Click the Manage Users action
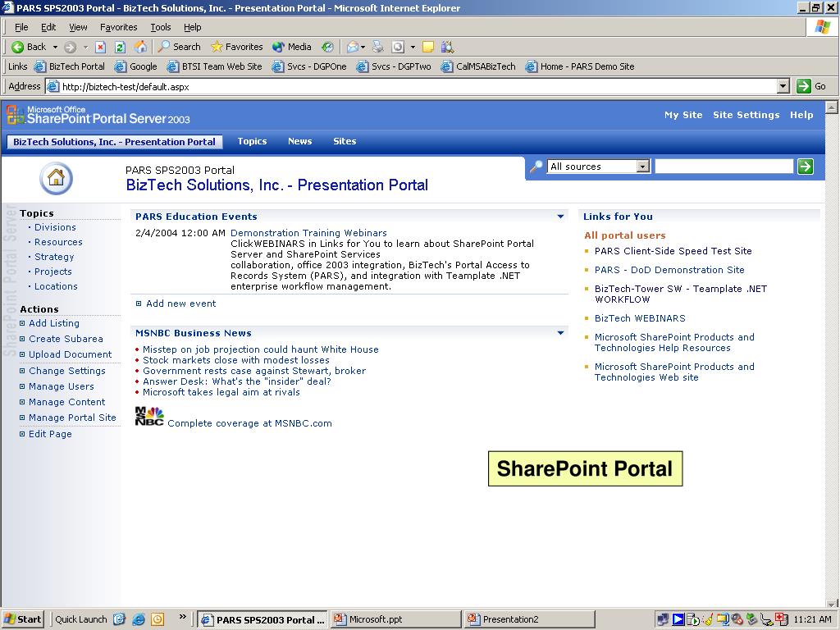 [61, 386]
